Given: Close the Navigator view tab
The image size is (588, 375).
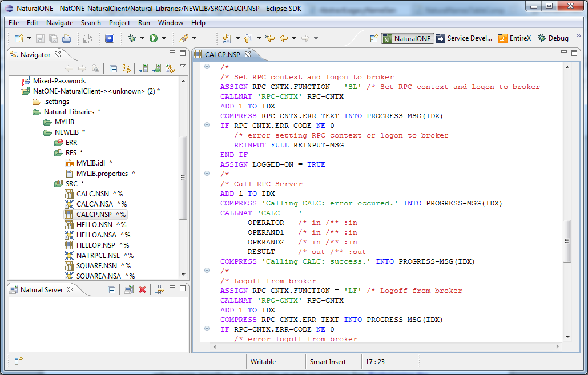Looking at the screenshot, I should tap(58, 54).
